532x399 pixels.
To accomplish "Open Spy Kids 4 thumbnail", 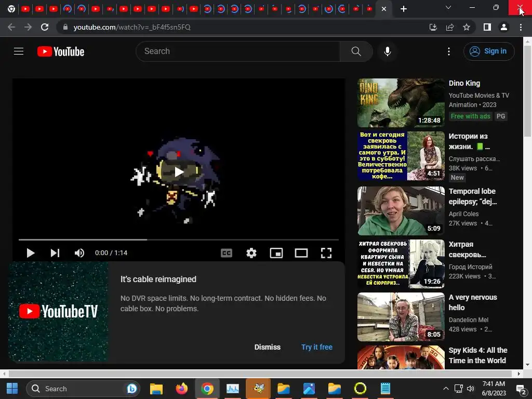I will point(401,357).
